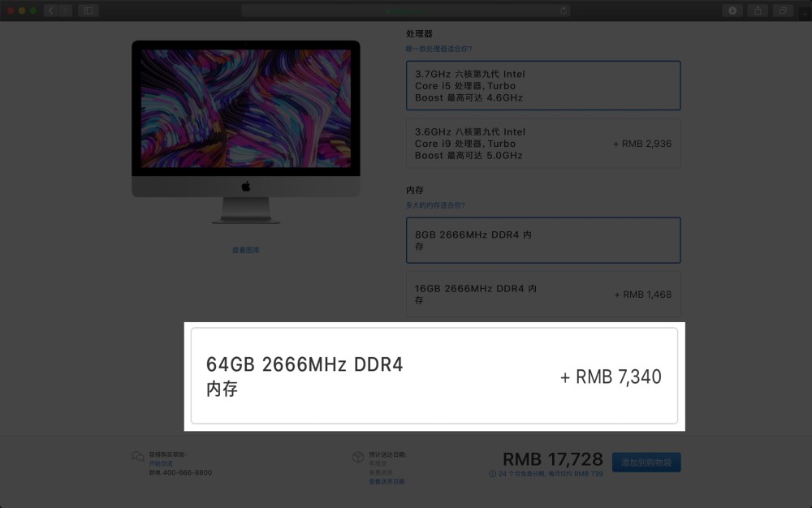Screen dimensions: 812x508
Task: Choose 16GB 2666MHz DDR4 memory option
Action: point(543,294)
